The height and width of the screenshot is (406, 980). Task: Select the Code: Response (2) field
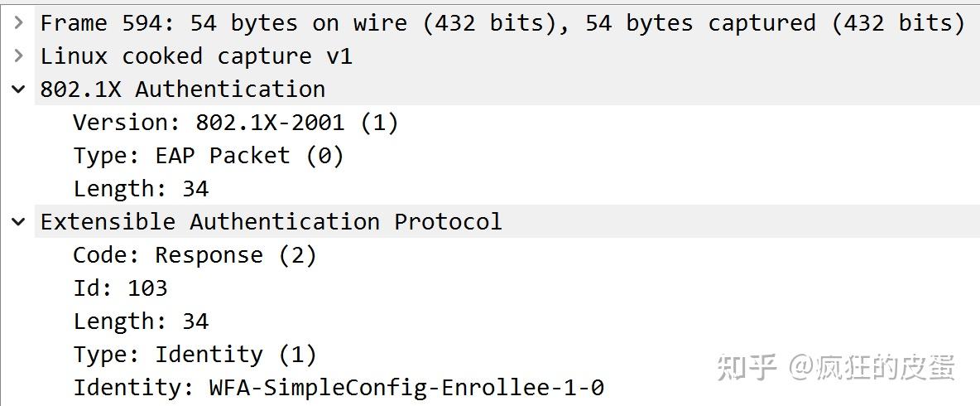pyautogui.click(x=195, y=255)
